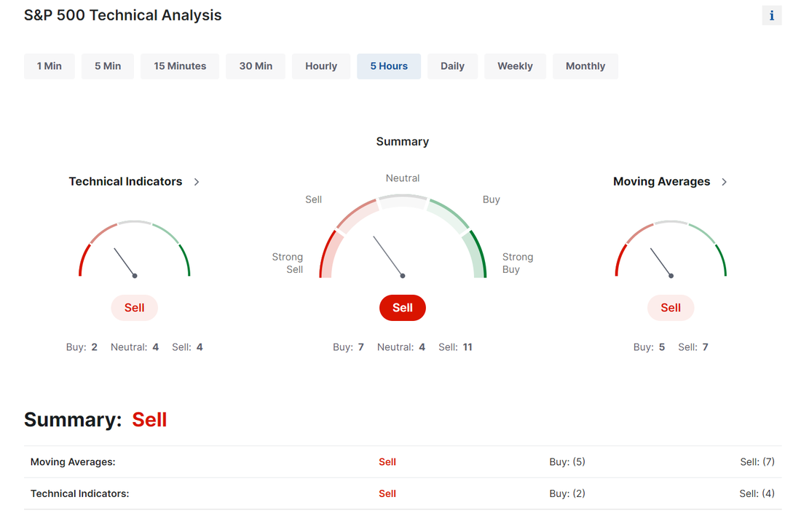Image resolution: width=801 pixels, height=532 pixels.
Task: Click the info icon beside the title
Action: 771,15
